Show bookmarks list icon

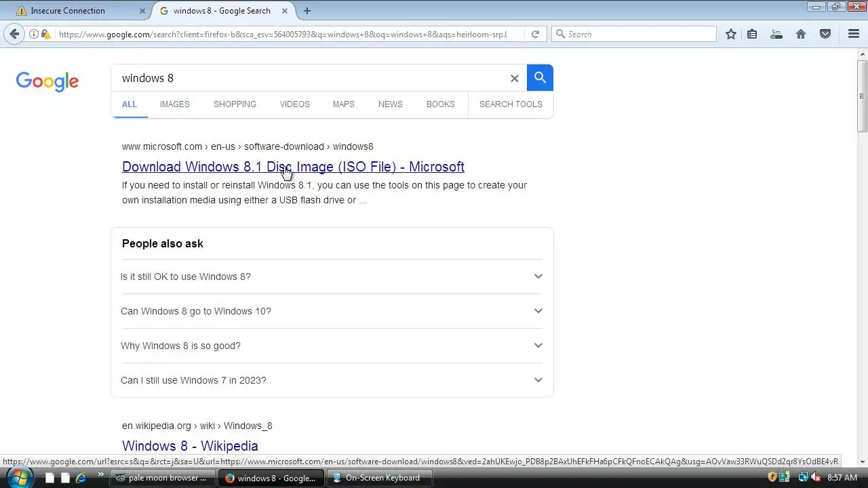pos(752,34)
